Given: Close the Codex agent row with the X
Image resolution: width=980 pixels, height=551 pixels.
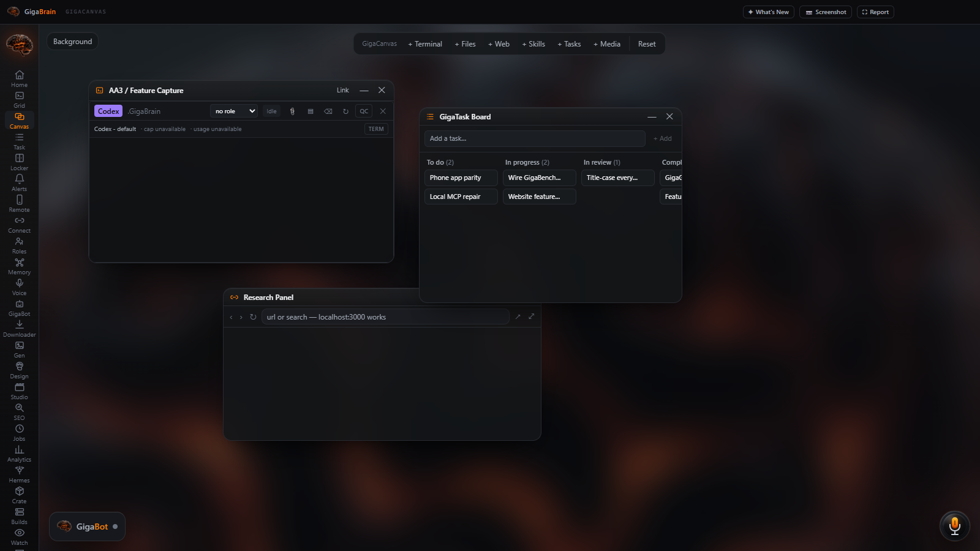Looking at the screenshot, I should pyautogui.click(x=383, y=111).
